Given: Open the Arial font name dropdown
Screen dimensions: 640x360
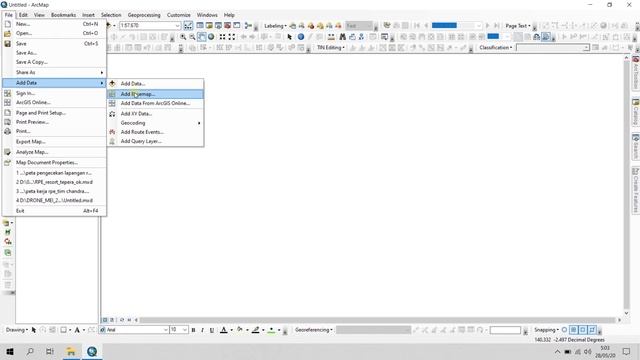Looking at the screenshot, I should pyautogui.click(x=166, y=330).
